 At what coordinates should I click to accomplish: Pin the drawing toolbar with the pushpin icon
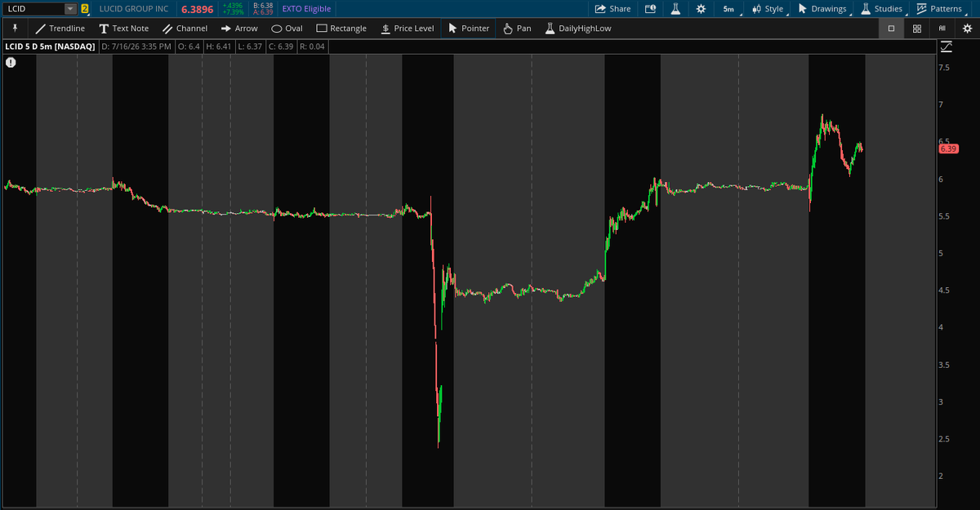pos(14,28)
